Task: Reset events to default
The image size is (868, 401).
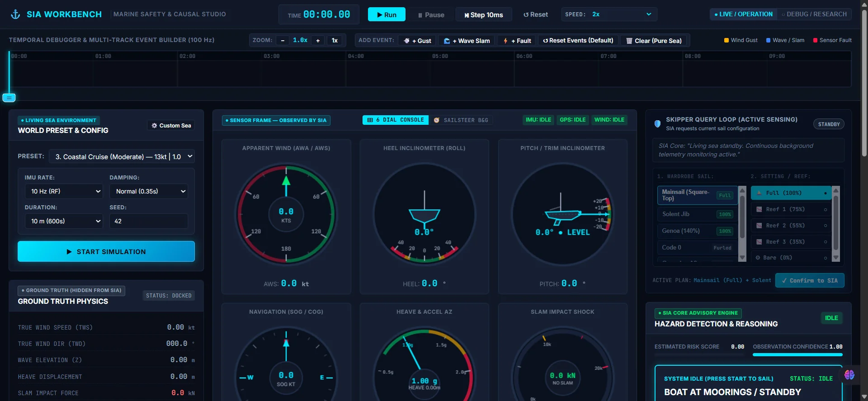Action: coord(578,41)
